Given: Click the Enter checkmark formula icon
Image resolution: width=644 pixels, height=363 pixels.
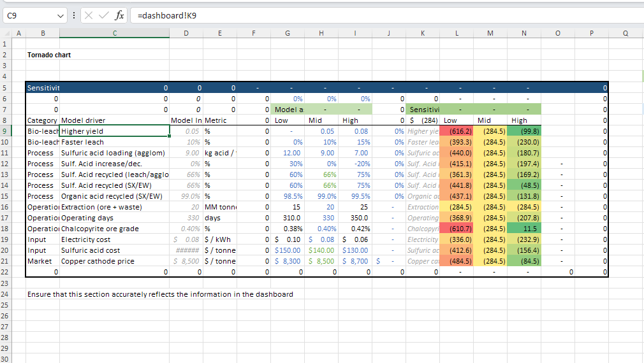Looking at the screenshot, I should click(104, 15).
